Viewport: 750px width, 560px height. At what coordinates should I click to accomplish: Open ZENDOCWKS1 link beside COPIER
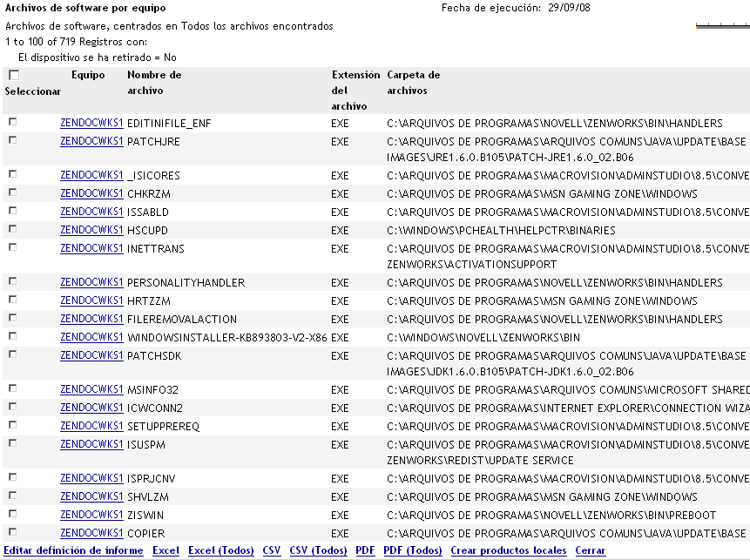91,533
